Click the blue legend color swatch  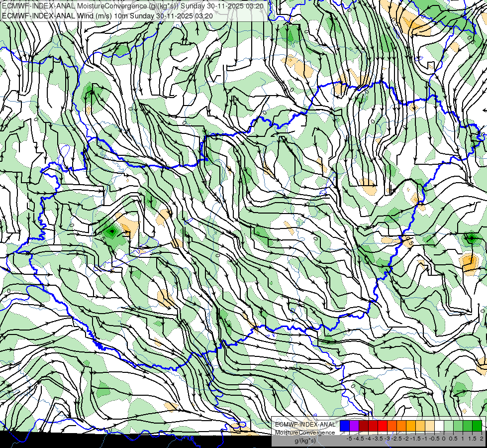click(x=345, y=426)
